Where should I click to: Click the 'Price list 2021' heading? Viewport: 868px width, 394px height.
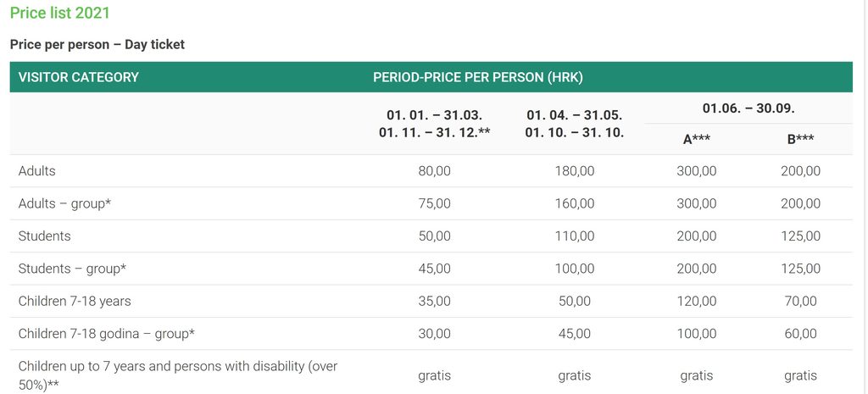(x=60, y=13)
